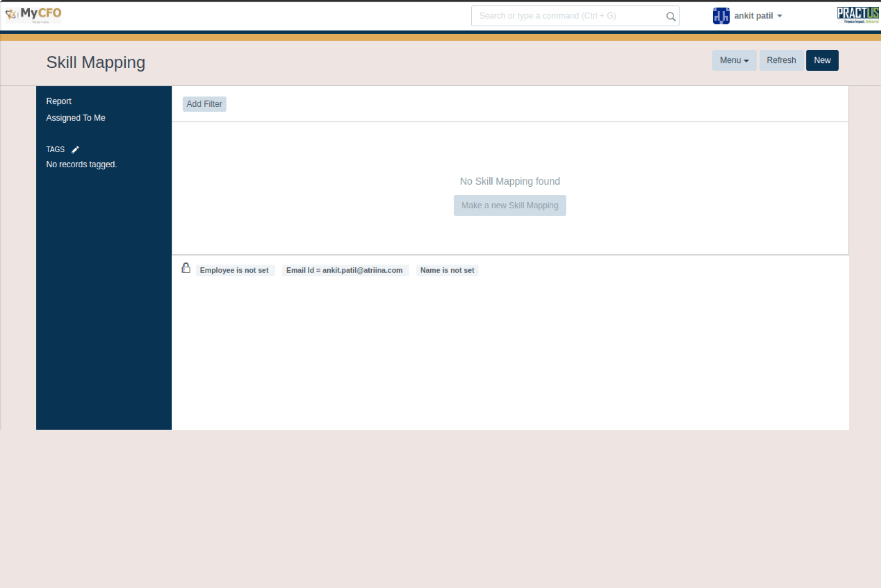Click the Add Filter button
Image resolution: width=881 pixels, height=588 pixels.
pyautogui.click(x=204, y=104)
